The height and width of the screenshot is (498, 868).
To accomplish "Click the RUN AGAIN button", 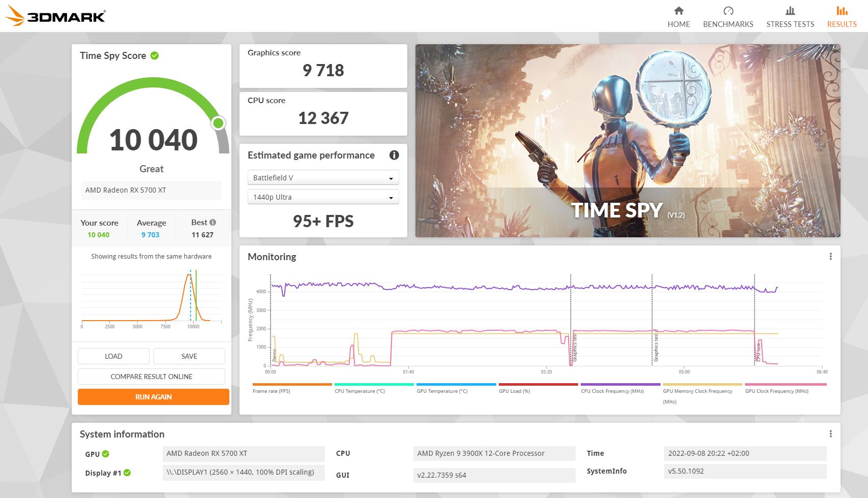I will coord(154,397).
